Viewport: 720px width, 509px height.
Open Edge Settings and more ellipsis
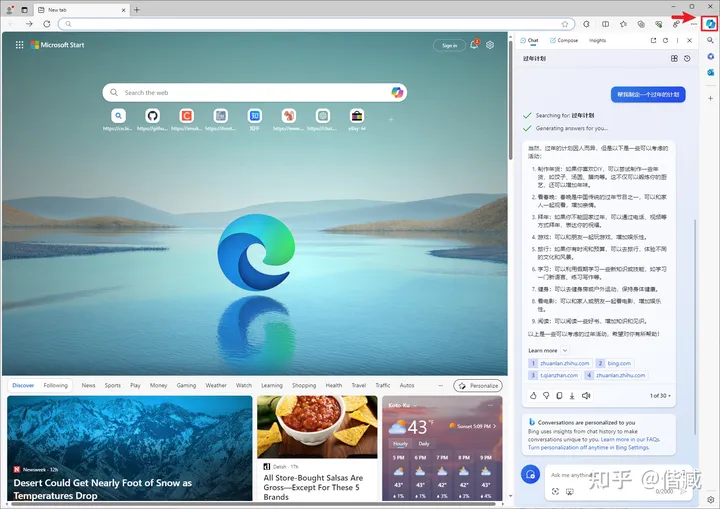tap(693, 24)
